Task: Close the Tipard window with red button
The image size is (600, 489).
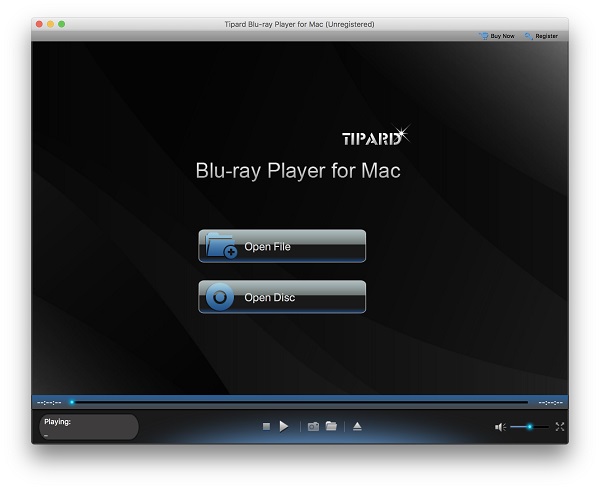Action: click(39, 24)
